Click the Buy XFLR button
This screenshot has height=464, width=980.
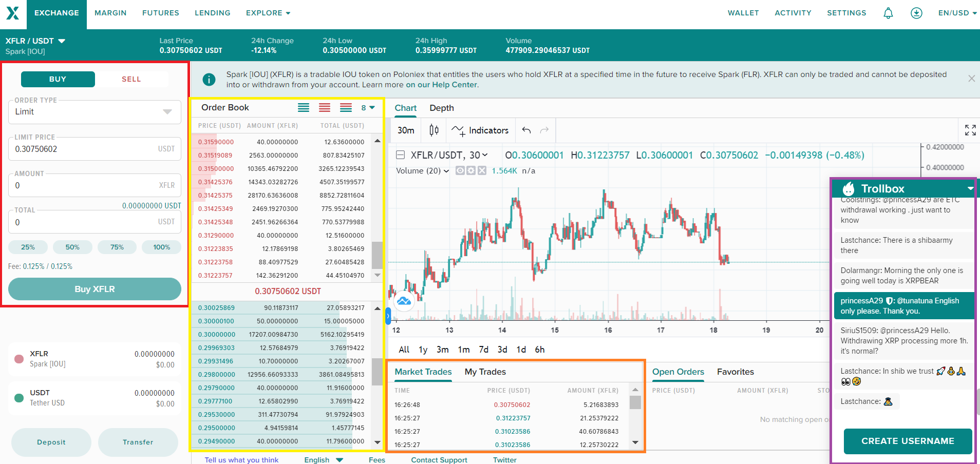pyautogui.click(x=95, y=289)
